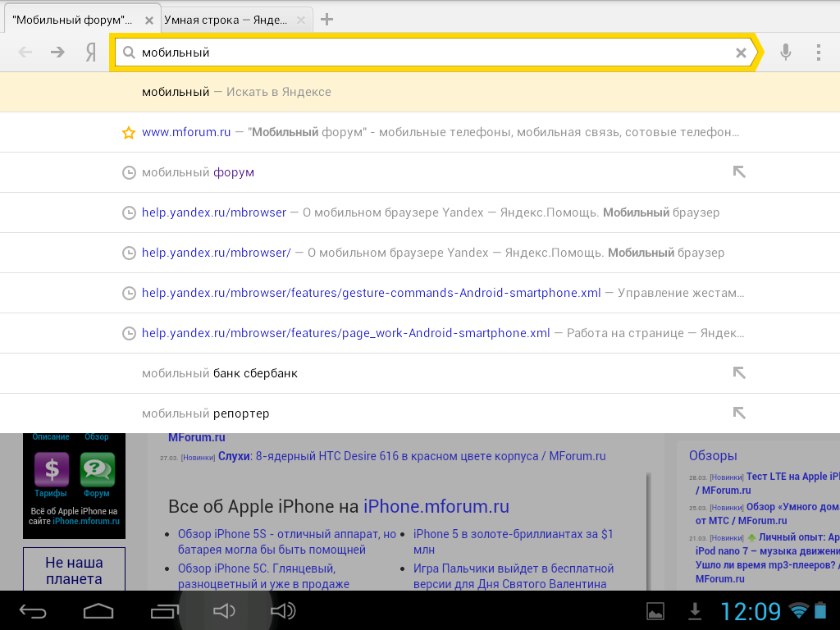Lower volume with the volume-down icon
Image resolution: width=840 pixels, height=630 pixels.
[x=224, y=610]
